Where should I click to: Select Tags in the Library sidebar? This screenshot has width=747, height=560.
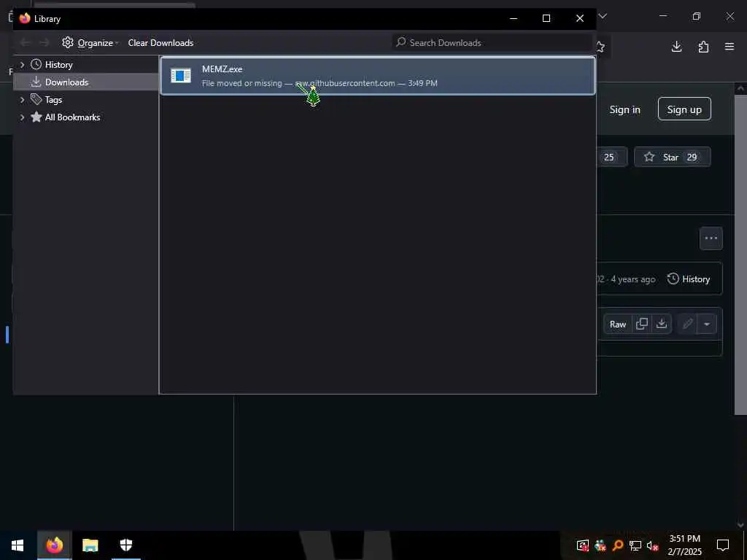coord(53,100)
